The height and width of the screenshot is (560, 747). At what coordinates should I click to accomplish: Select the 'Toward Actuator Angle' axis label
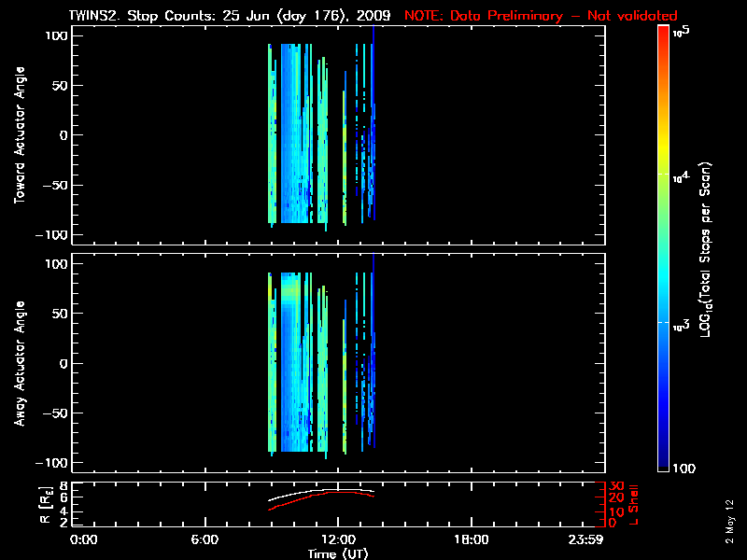[x=19, y=135]
